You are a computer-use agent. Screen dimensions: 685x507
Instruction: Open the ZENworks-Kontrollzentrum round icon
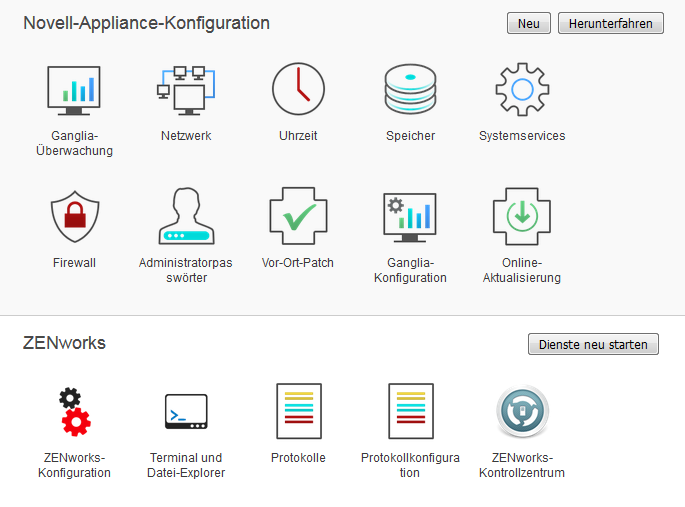522,411
